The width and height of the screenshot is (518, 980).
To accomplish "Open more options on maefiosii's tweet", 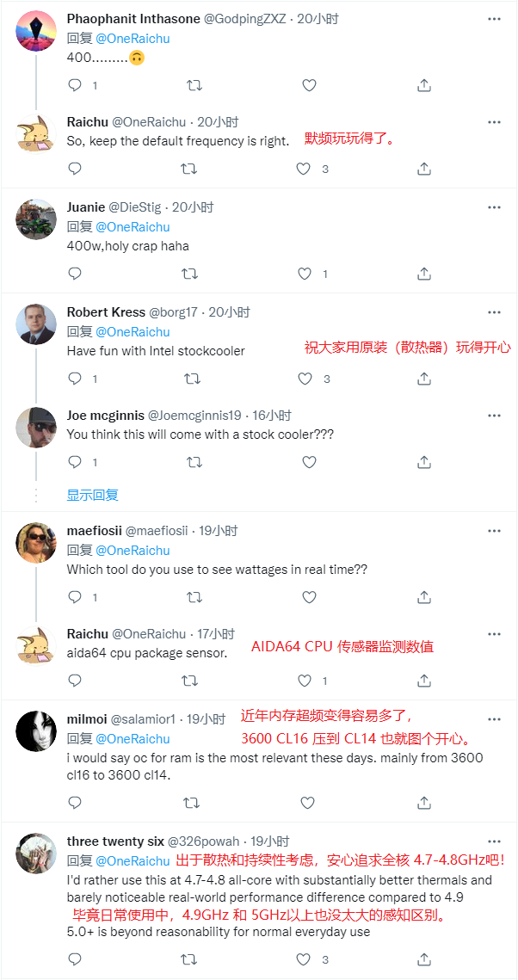I will tap(494, 531).
